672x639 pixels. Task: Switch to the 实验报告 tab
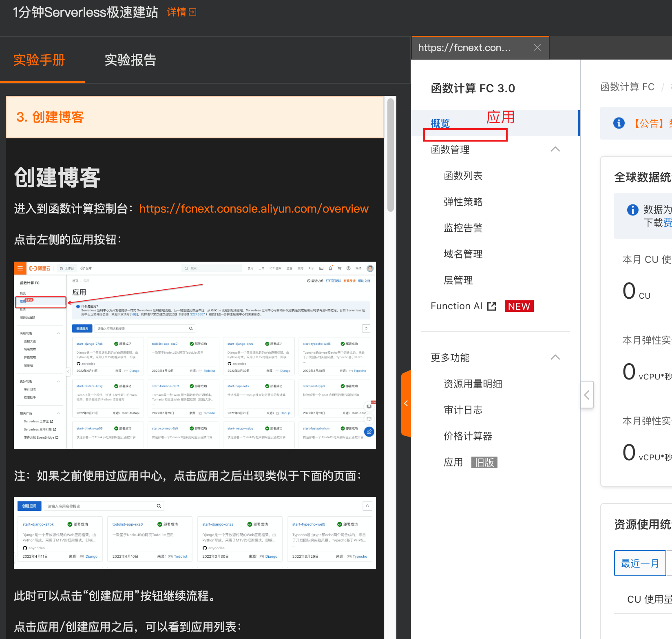tap(130, 60)
